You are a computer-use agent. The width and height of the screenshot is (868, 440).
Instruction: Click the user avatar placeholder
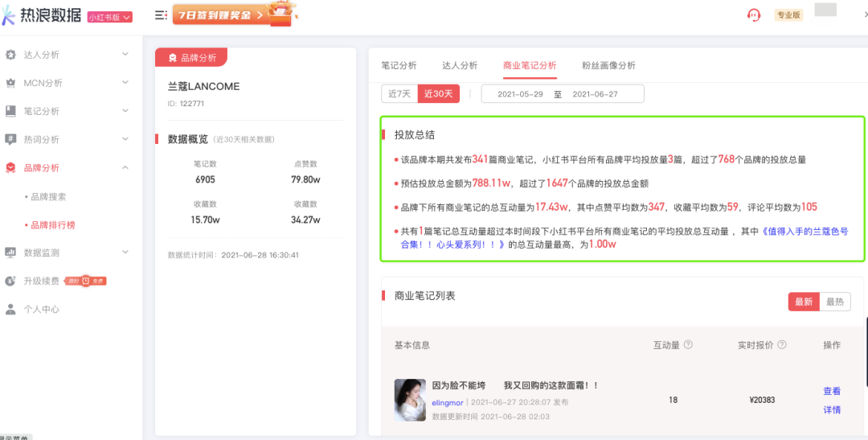[x=825, y=10]
